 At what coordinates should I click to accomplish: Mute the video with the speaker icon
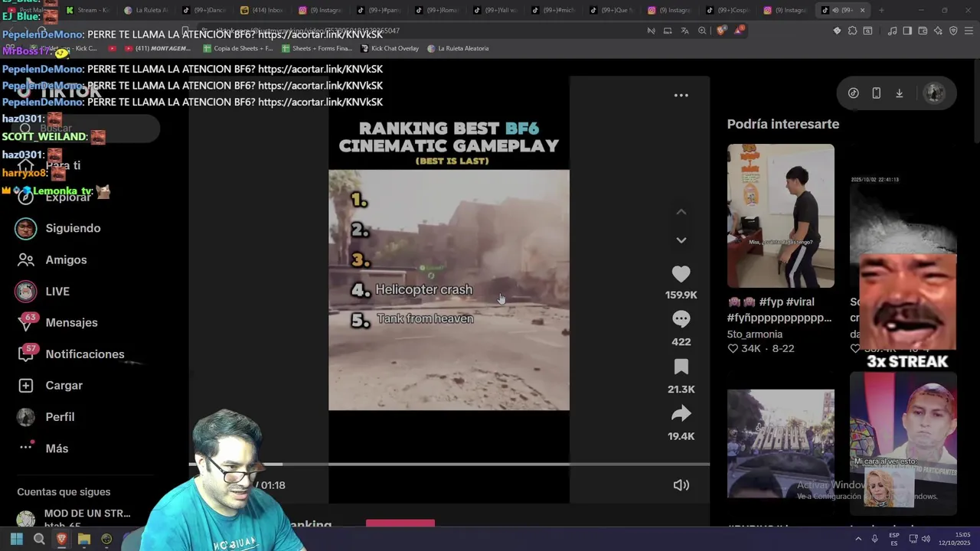[681, 485]
